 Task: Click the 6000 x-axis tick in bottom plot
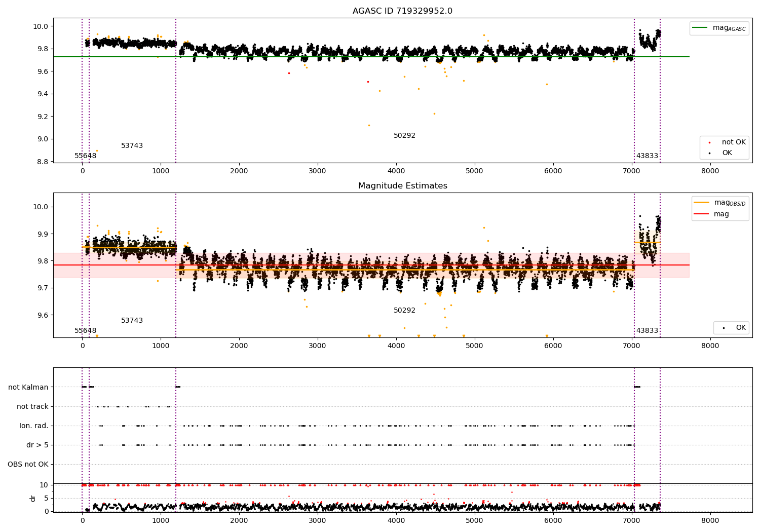click(553, 520)
